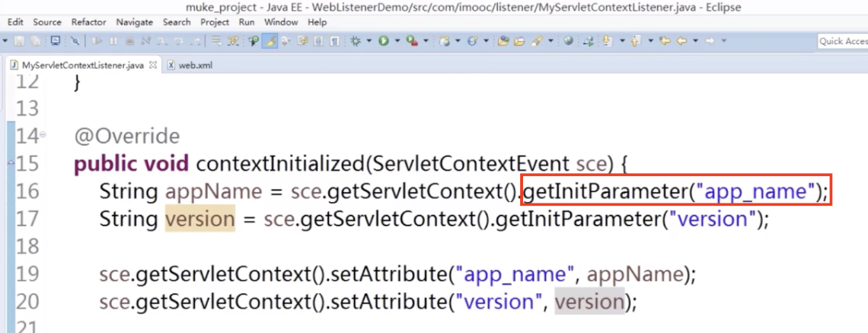Click the search lamp icon in toolbar
This screenshot has width=868, height=333.
[x=254, y=41]
